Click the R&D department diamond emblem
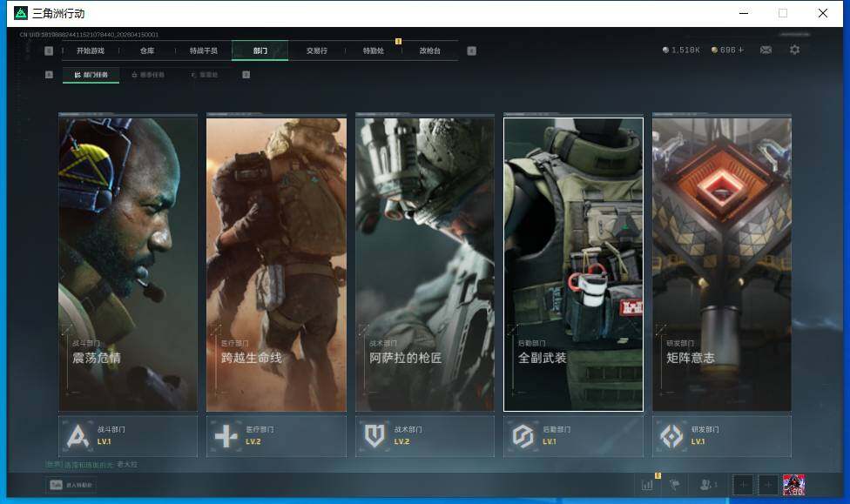The image size is (850, 504). (671, 436)
